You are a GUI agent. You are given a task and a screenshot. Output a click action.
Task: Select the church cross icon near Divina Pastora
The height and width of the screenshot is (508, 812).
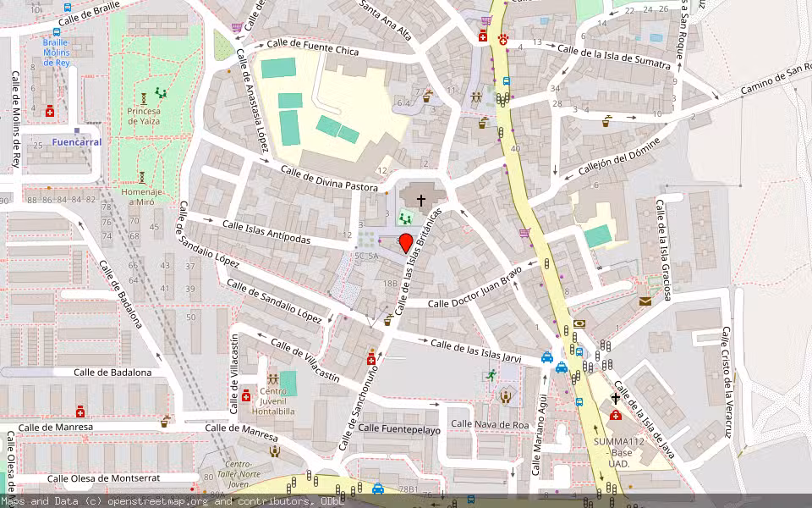pos(421,200)
